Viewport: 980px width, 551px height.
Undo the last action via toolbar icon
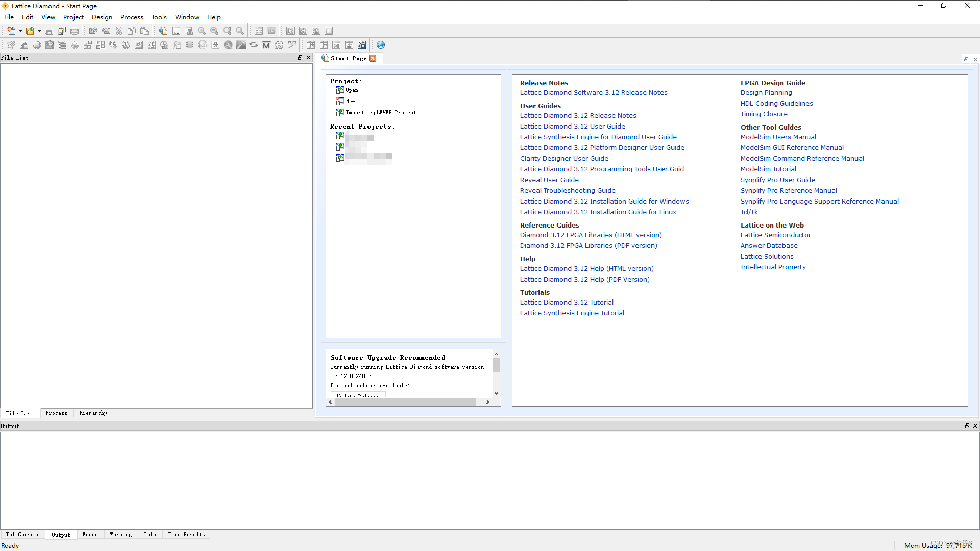tap(93, 31)
